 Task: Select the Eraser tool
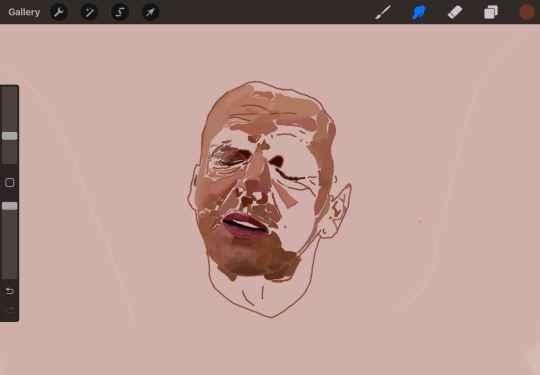(x=455, y=12)
